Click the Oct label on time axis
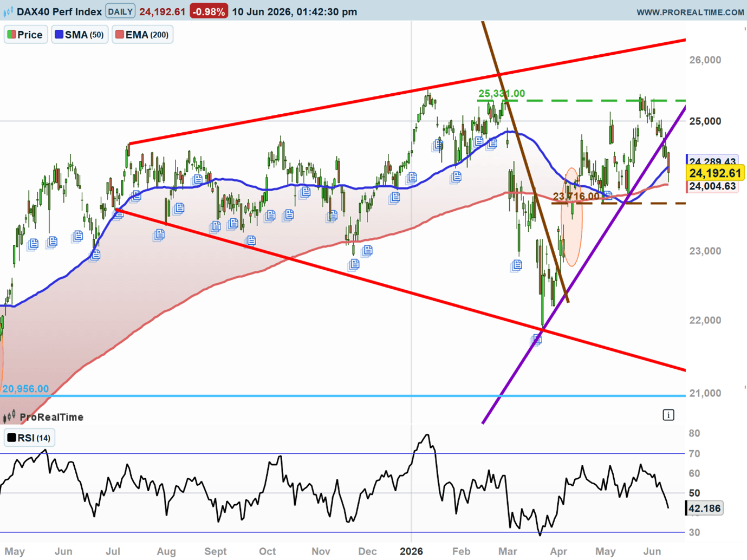Image resolution: width=747 pixels, height=560 pixels. pos(267,551)
